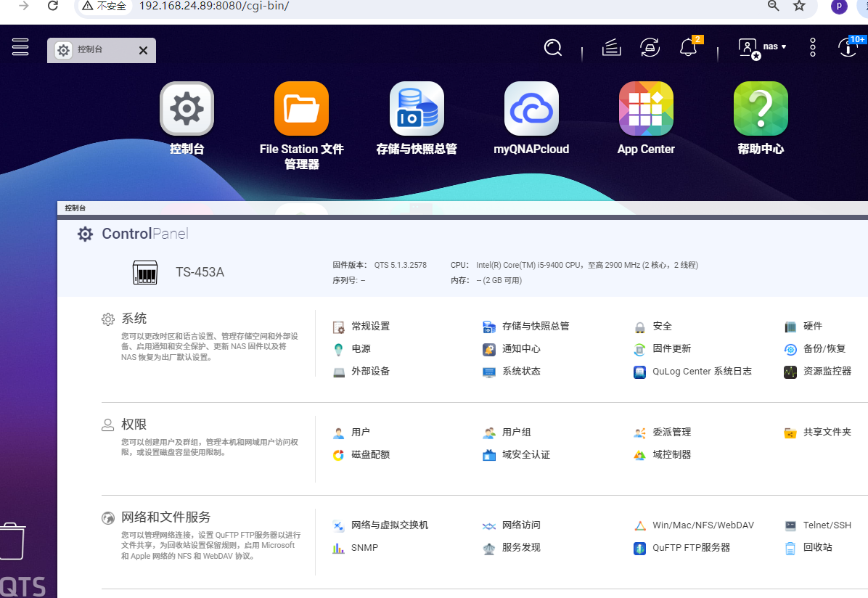
Task: Click the 共享文件夹 folder icon
Action: point(790,433)
